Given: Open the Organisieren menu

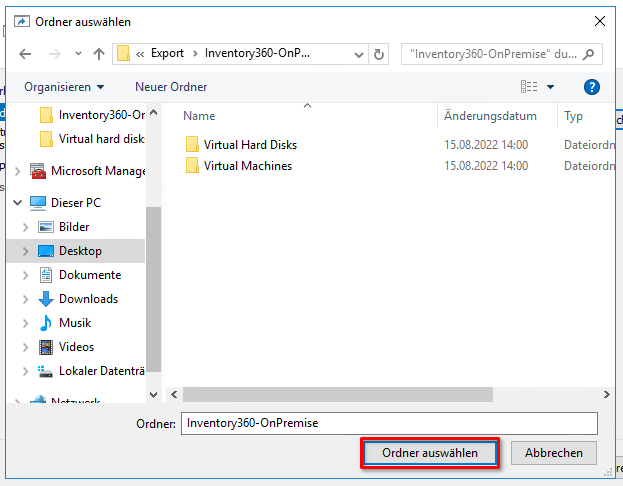Looking at the screenshot, I should (64, 87).
